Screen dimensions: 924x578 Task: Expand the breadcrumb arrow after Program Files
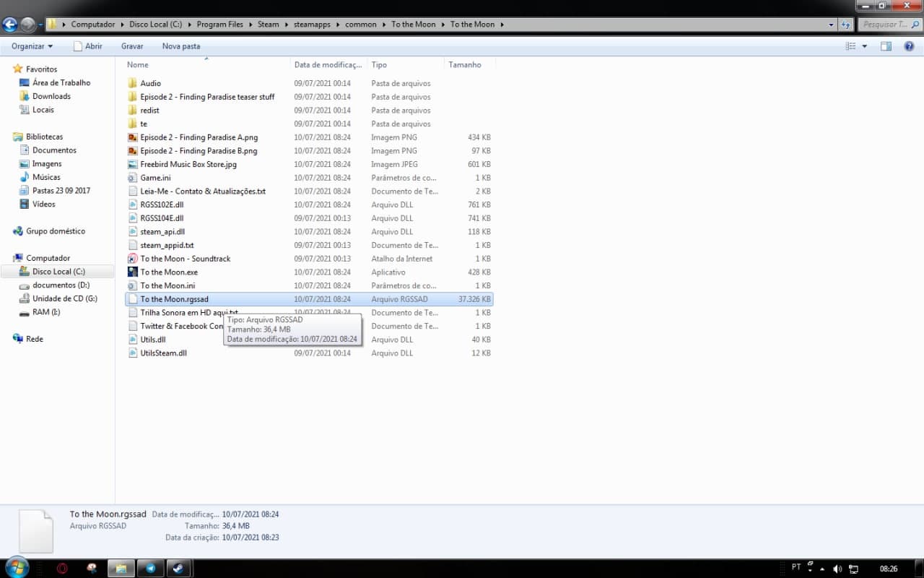[x=250, y=25]
